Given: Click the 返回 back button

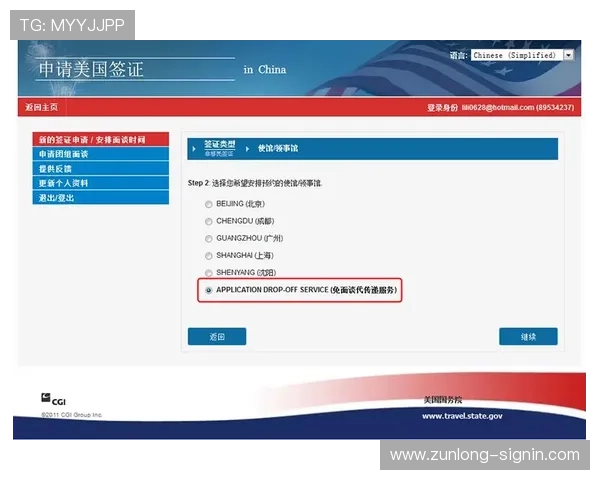Looking at the screenshot, I should 217,336.
